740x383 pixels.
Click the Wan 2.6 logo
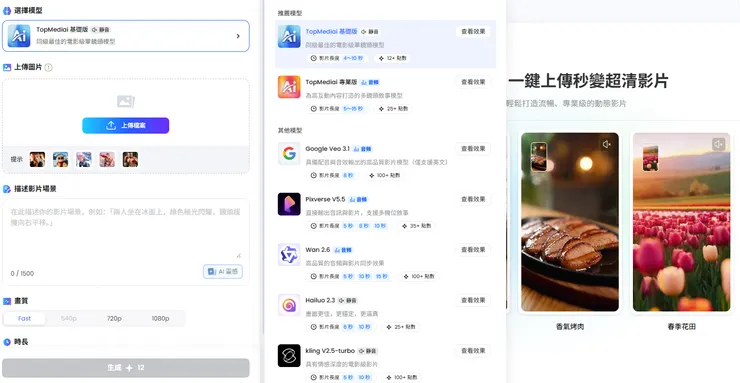pos(289,255)
